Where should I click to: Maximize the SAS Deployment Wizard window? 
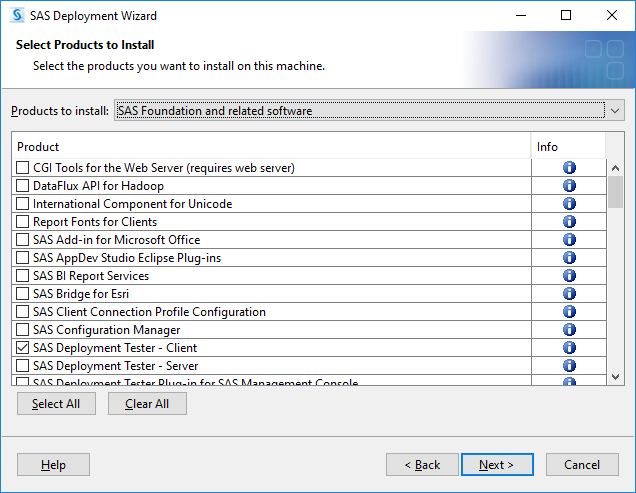click(566, 15)
